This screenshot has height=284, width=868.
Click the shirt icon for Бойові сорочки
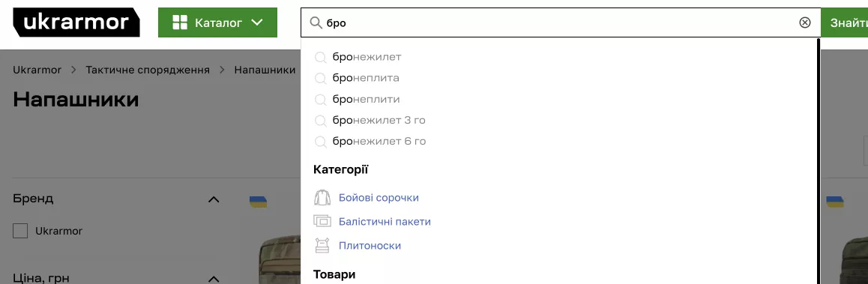point(322,198)
